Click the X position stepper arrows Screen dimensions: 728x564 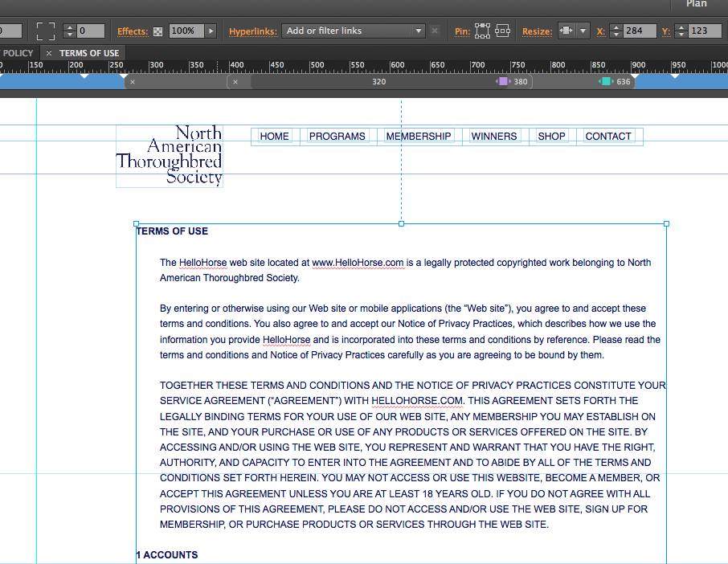(616, 31)
